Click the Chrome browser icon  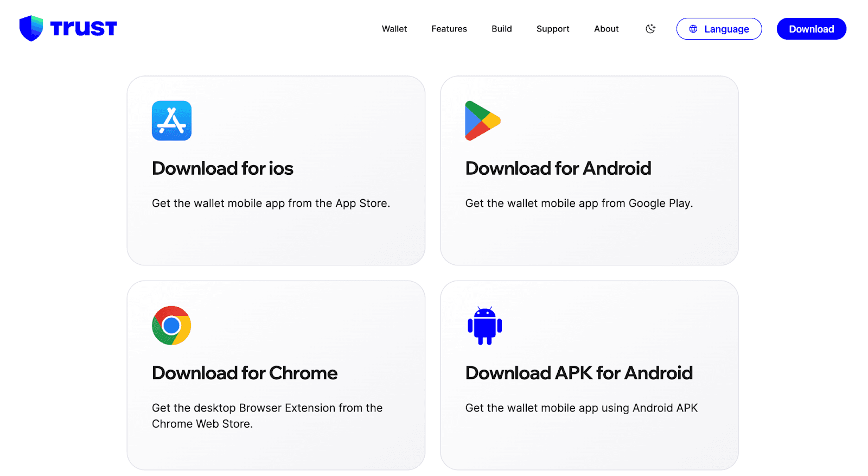coord(171,325)
